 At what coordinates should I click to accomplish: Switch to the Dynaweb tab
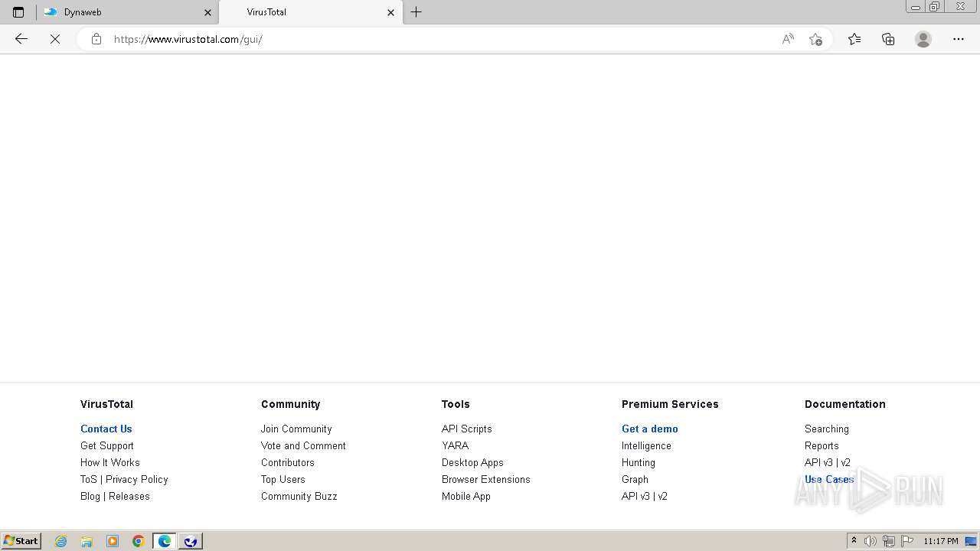(128, 12)
